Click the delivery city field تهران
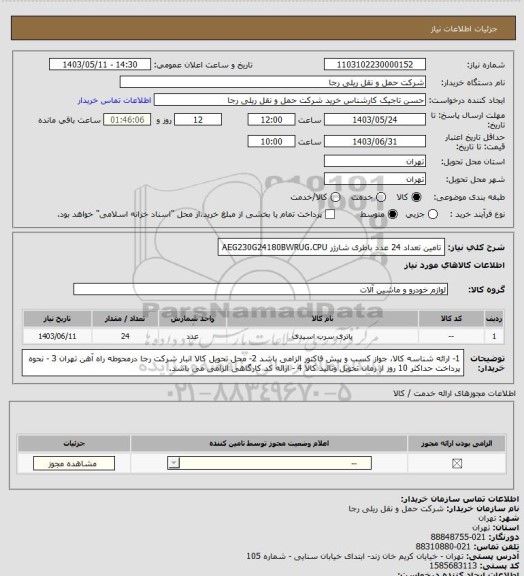Viewport: 524px width, 576px height. point(375,179)
